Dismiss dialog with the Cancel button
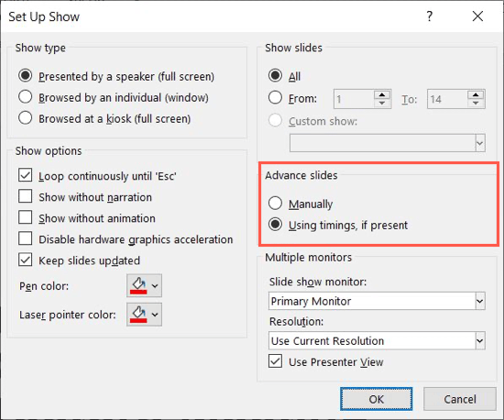 click(460, 399)
